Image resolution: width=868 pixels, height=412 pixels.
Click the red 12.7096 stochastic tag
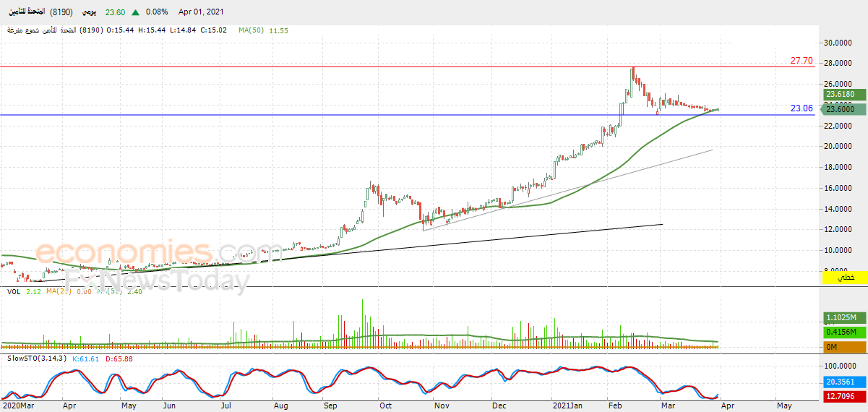coord(844,397)
